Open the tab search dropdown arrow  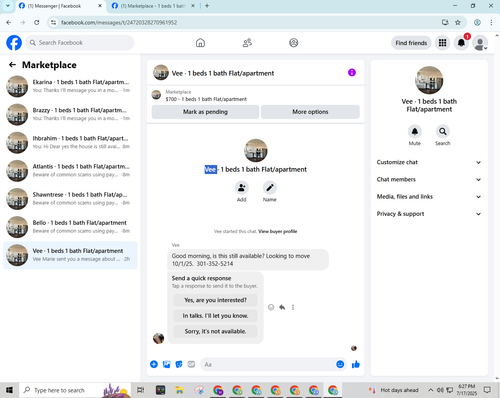pyautogui.click(x=7, y=6)
